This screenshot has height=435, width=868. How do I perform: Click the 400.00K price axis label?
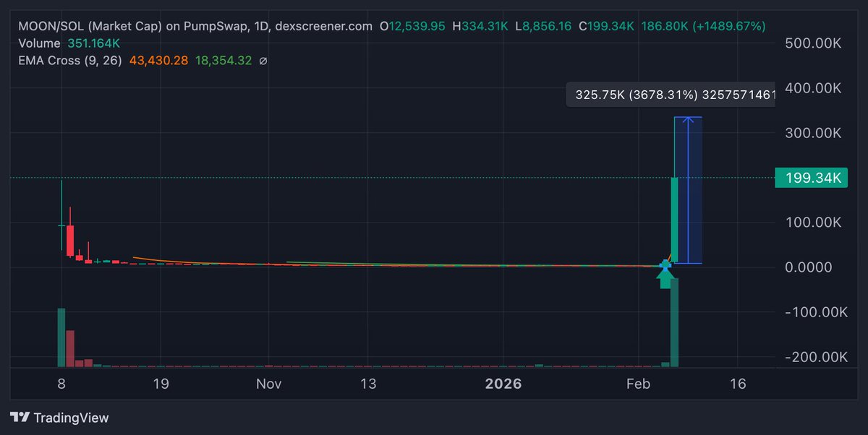tap(813, 87)
